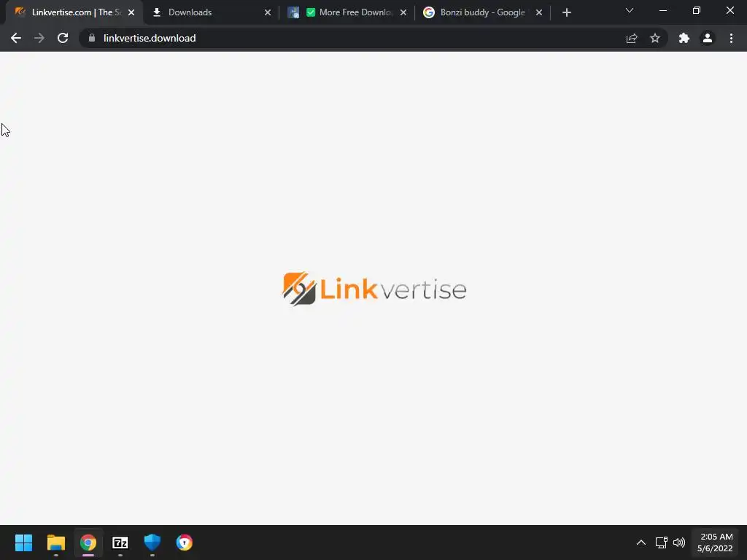Open the More Free Downloads tab

[x=347, y=12]
